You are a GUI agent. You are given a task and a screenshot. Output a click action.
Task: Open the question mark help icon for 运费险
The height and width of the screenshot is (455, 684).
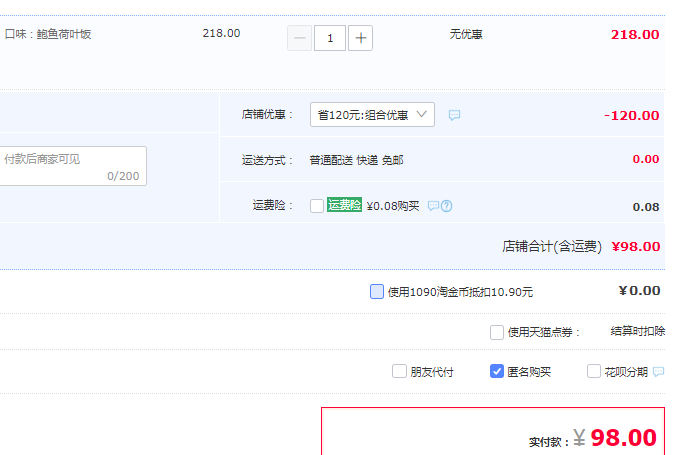[x=446, y=206]
